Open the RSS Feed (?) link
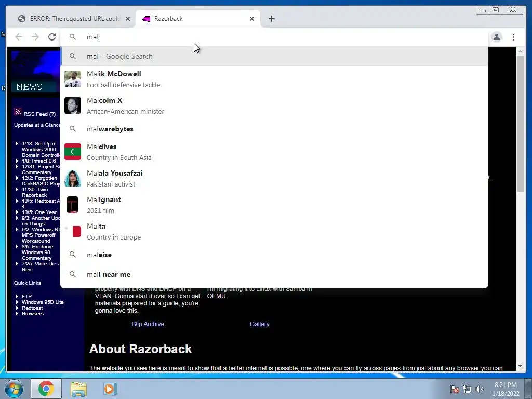Image resolution: width=532 pixels, height=399 pixels. click(x=39, y=114)
